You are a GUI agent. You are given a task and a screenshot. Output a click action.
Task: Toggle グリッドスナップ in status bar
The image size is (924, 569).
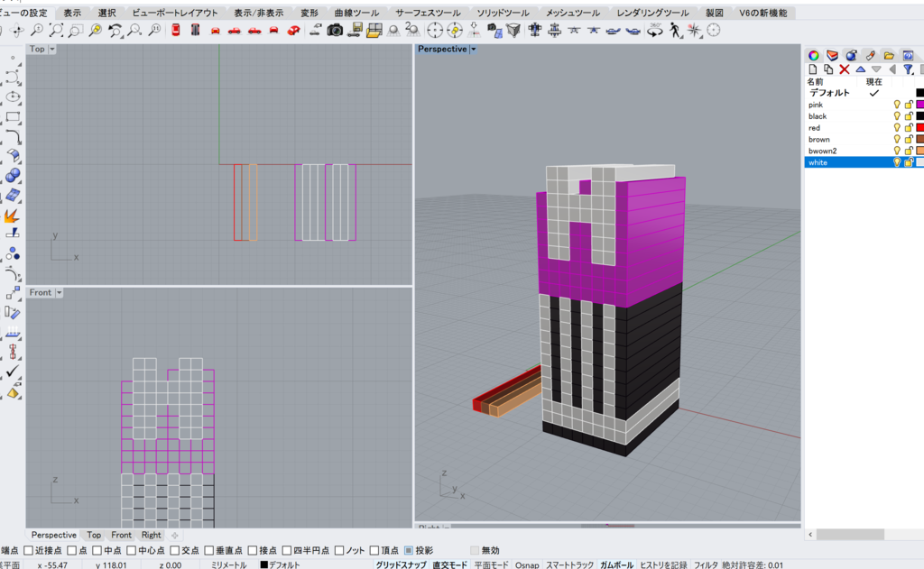click(x=401, y=564)
